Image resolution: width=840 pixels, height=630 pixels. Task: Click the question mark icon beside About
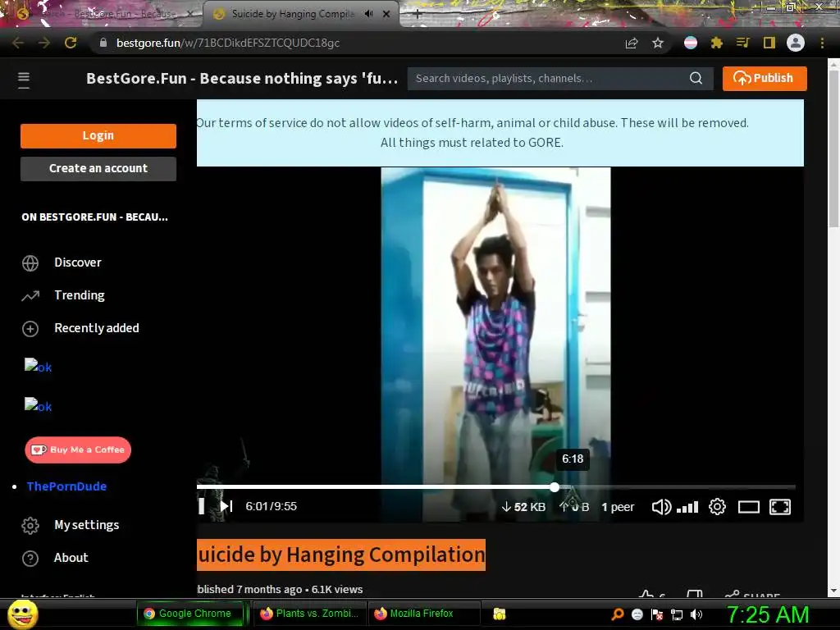(x=30, y=559)
